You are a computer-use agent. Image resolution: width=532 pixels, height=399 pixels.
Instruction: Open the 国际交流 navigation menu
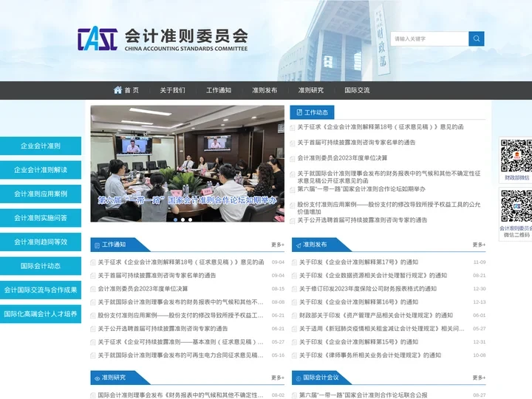pos(357,90)
